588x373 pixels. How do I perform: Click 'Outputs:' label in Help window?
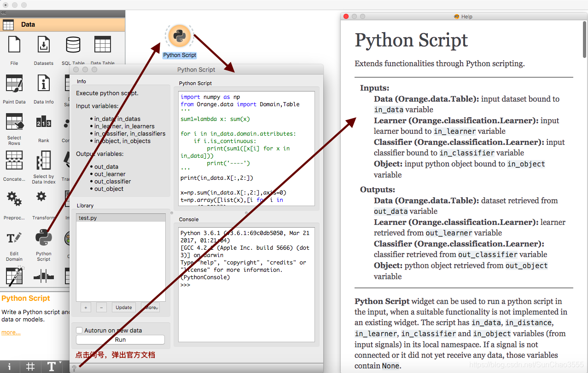378,189
